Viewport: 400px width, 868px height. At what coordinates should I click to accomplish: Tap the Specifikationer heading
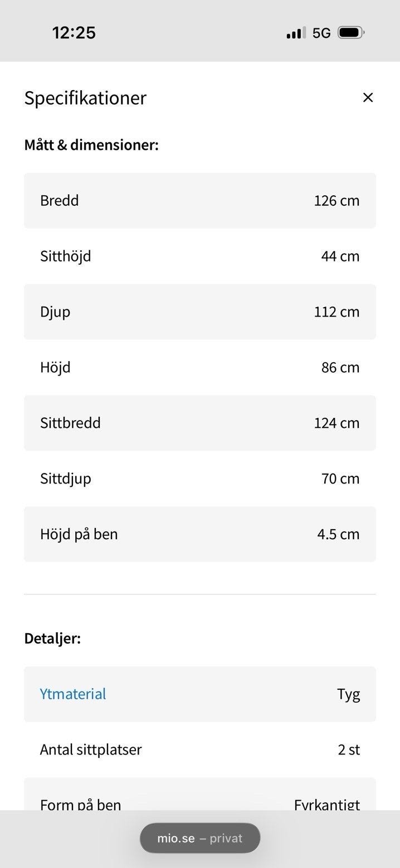[85, 98]
